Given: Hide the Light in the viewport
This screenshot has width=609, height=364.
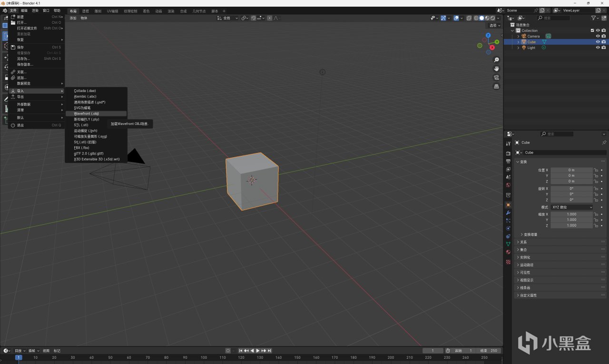Looking at the screenshot, I should [598, 48].
